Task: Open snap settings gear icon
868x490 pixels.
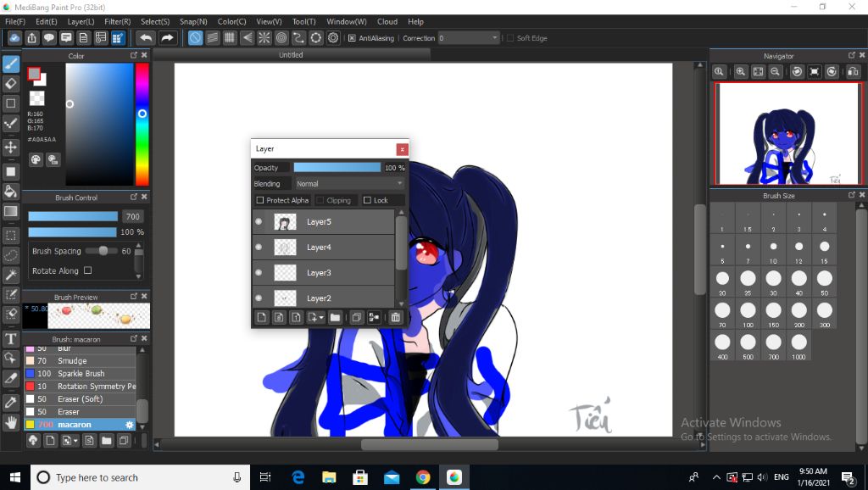Action: (332, 37)
